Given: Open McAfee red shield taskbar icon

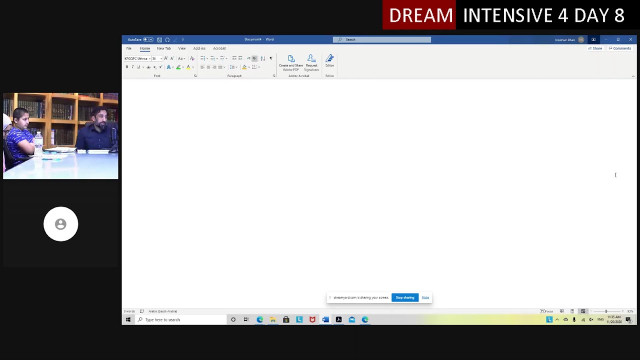Looking at the screenshot, I should (x=312, y=320).
